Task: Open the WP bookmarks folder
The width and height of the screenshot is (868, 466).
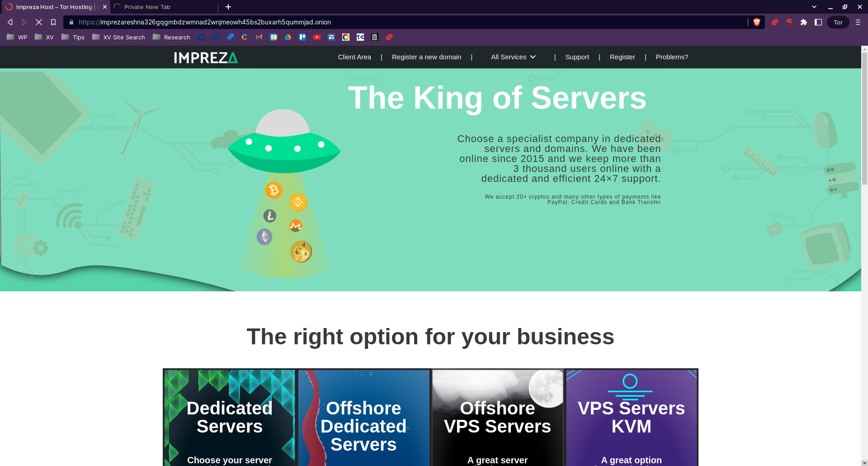Action: coord(17,37)
